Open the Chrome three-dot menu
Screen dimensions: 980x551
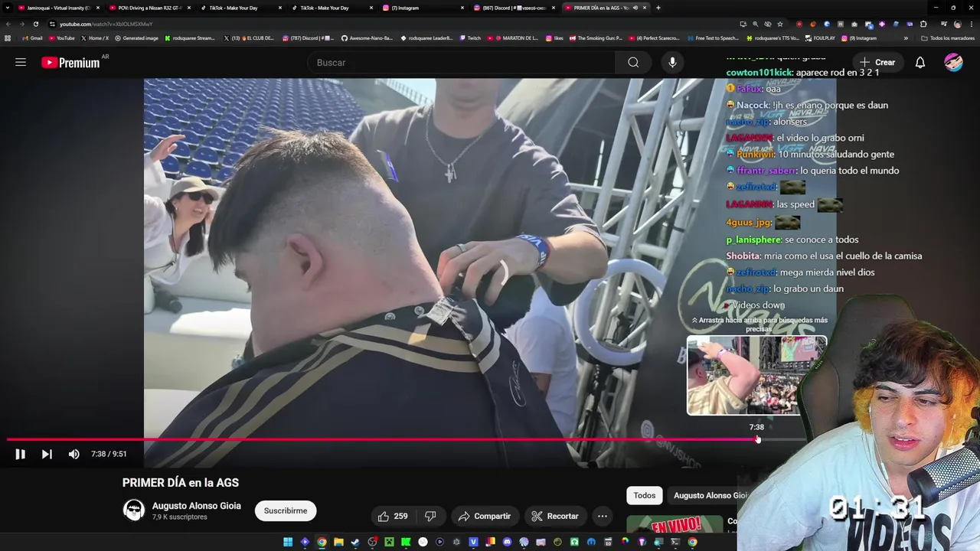click(972, 24)
